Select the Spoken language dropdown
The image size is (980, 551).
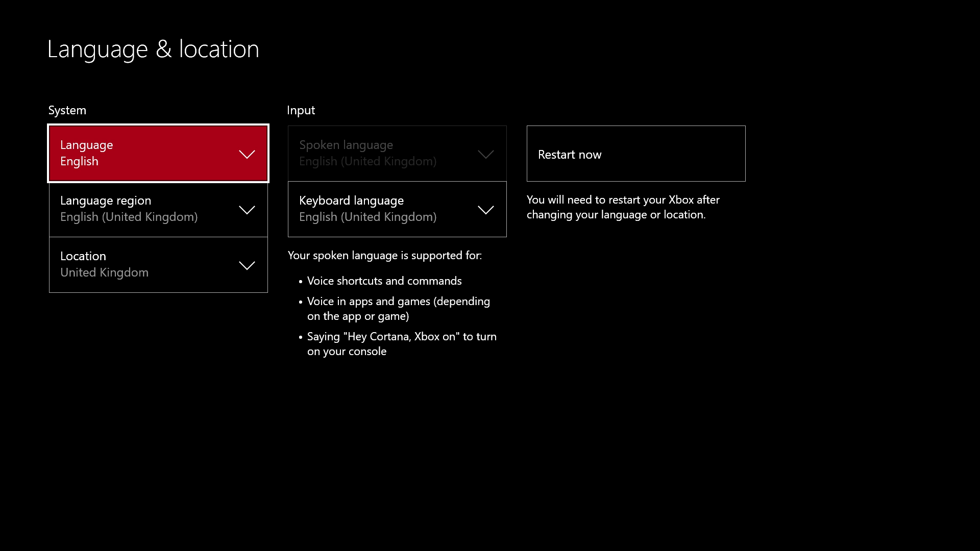click(397, 153)
